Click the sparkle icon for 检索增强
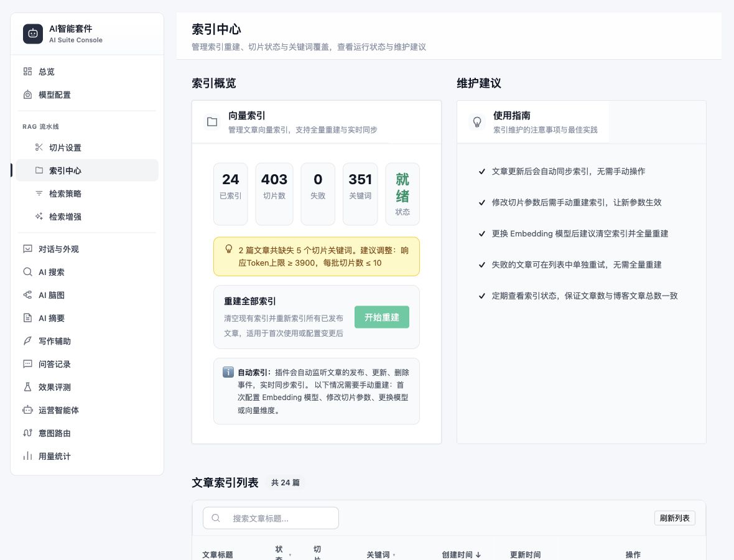 39,217
